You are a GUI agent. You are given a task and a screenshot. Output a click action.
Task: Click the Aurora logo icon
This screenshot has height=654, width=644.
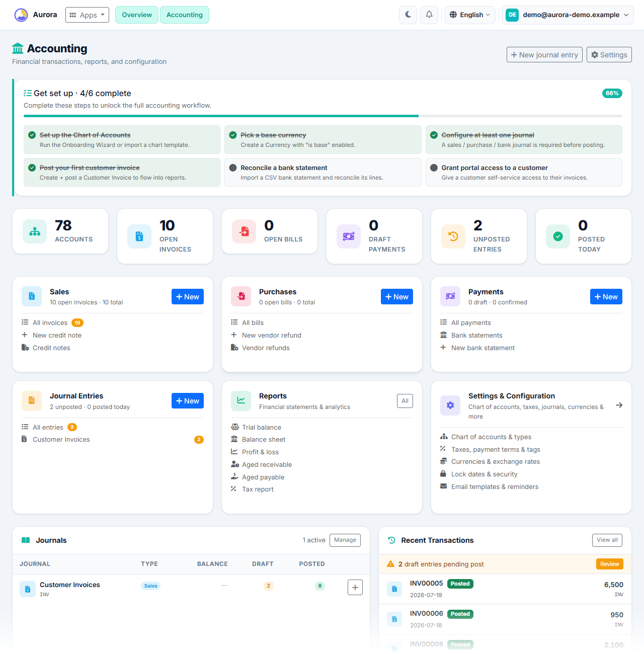(21, 15)
